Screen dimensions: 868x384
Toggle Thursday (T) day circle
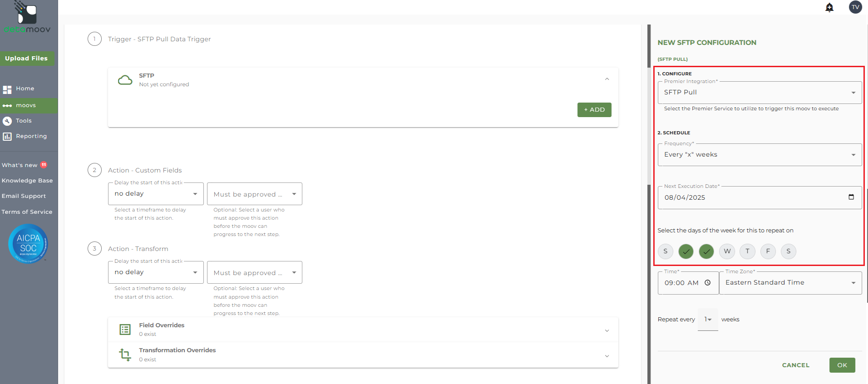click(x=748, y=251)
